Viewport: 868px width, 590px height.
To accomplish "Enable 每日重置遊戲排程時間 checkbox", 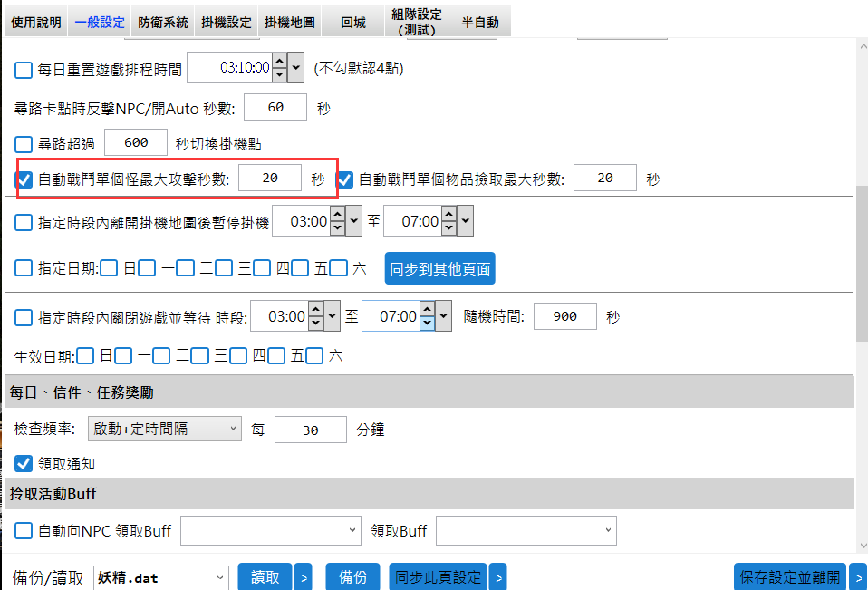I will [24, 70].
